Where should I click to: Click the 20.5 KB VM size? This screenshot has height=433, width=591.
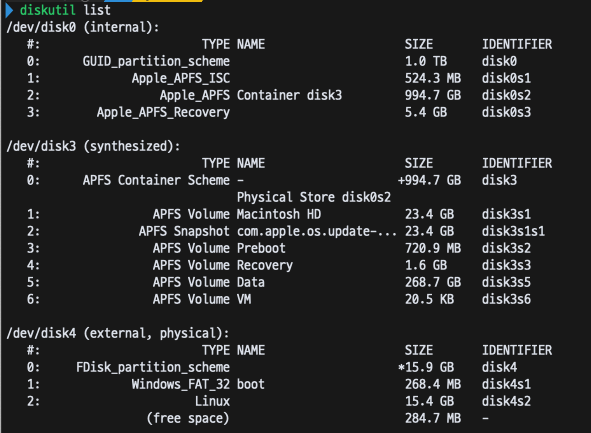tap(429, 299)
